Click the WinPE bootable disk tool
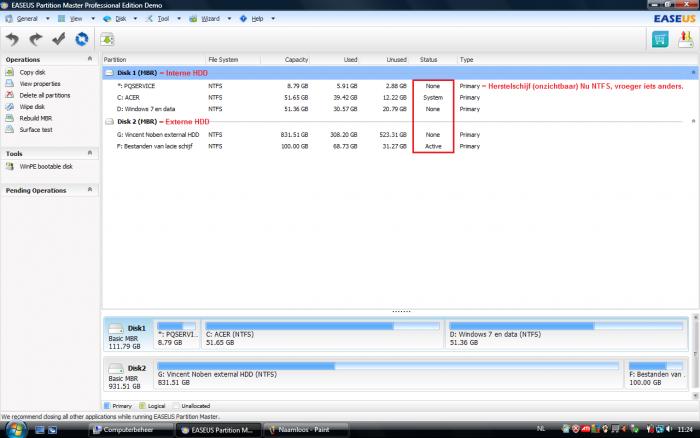This screenshot has height=438, width=700. pos(46,167)
